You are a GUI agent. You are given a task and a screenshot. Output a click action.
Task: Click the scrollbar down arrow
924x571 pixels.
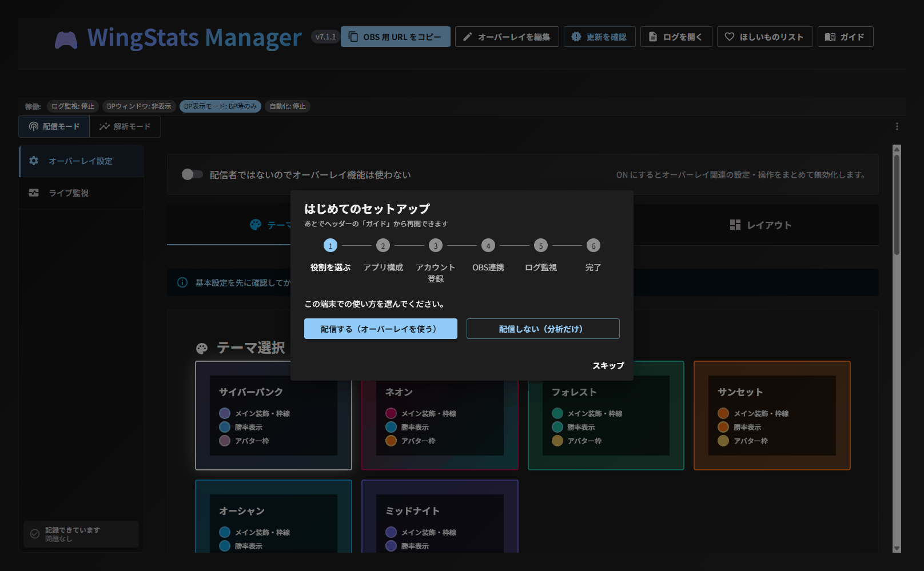click(x=897, y=548)
